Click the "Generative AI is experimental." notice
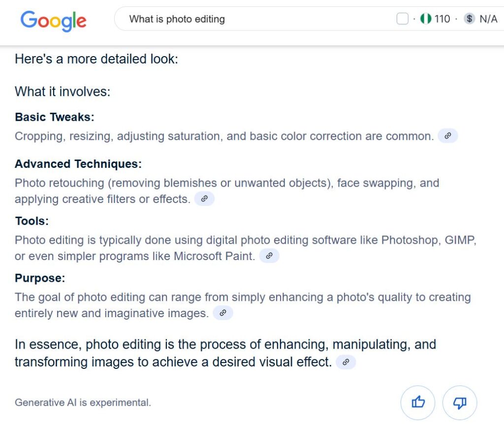The image size is (504, 424). (x=83, y=402)
